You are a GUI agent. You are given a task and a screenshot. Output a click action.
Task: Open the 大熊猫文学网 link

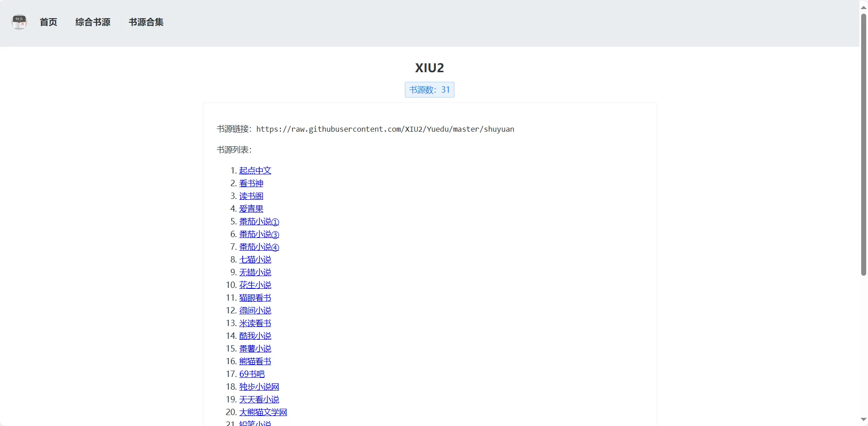(x=264, y=412)
